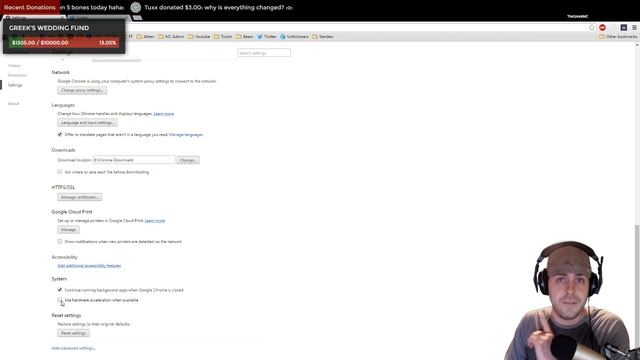Viewport: 640px width, 360px height.
Task: Click Hide advanced settings link
Action: [x=73, y=348]
